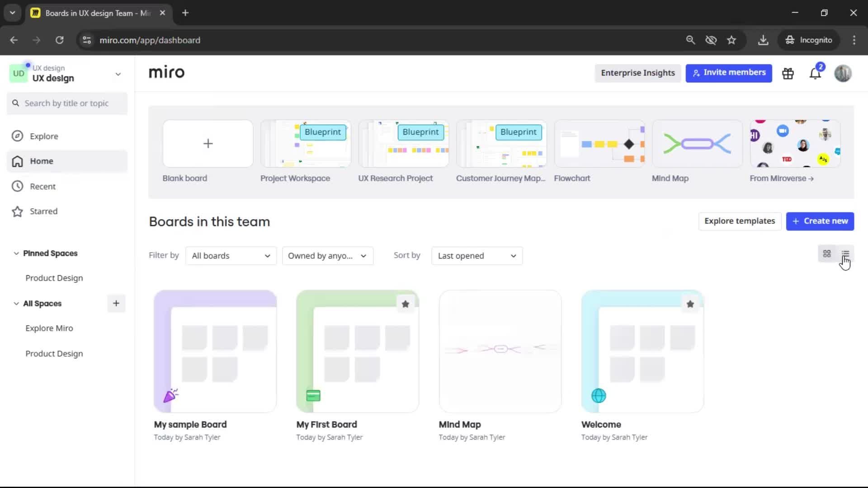Image resolution: width=868 pixels, height=488 pixels.
Task: Expand the UX design team switcher
Action: [118, 74]
